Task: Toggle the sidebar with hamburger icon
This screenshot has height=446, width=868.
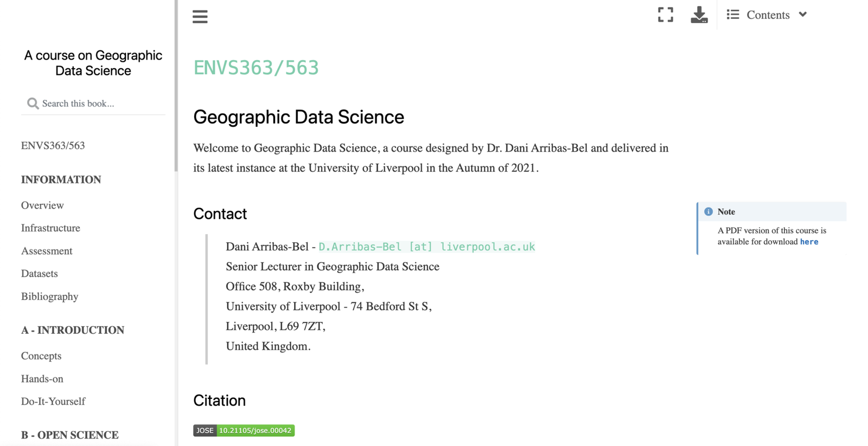Action: [x=200, y=16]
